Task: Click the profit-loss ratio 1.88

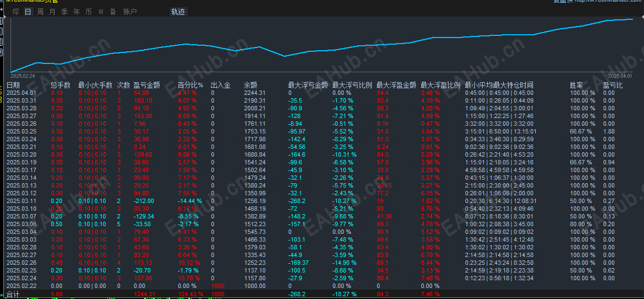Action: (609, 132)
